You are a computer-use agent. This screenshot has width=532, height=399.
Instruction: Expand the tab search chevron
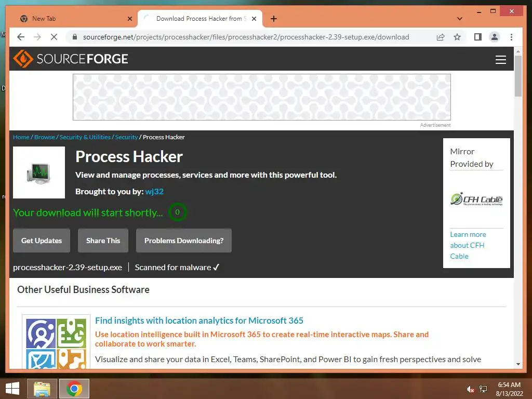460,19
